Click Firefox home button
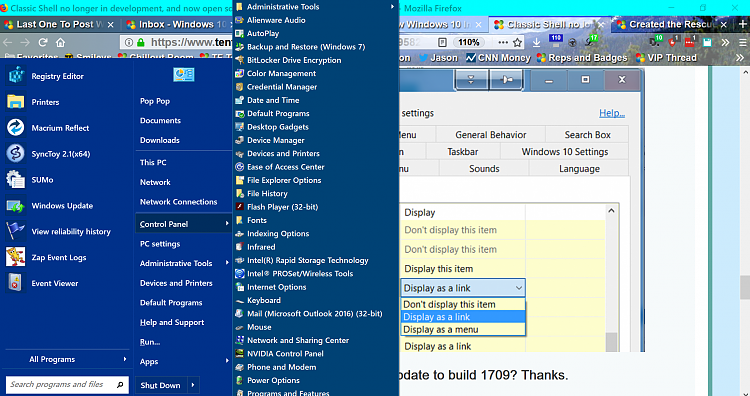750x396 pixels. (x=60, y=43)
